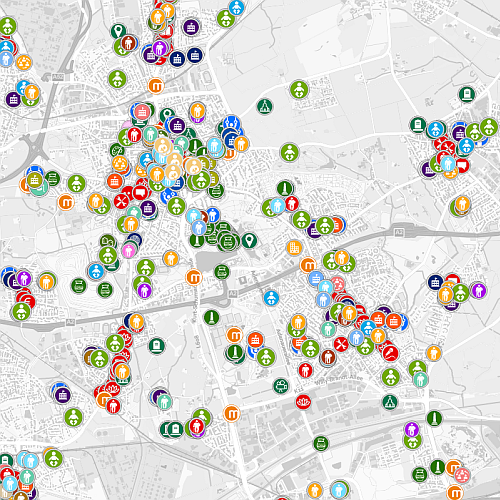Open the orange network marker at top left
The height and width of the screenshot is (500, 500).
click(x=24, y=62)
